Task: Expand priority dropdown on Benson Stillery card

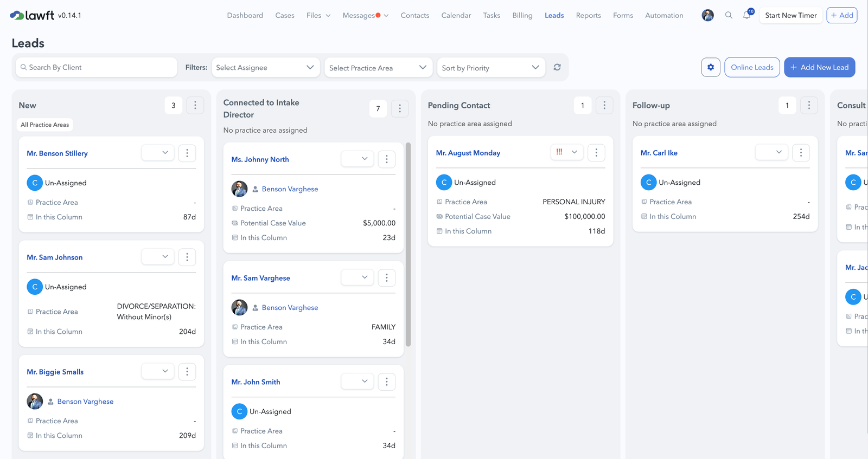Action: 158,153
